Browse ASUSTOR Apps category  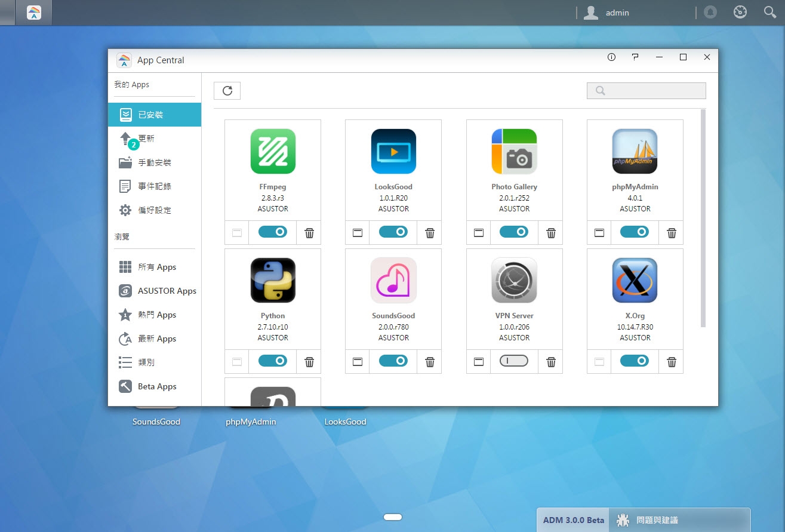[x=155, y=291]
